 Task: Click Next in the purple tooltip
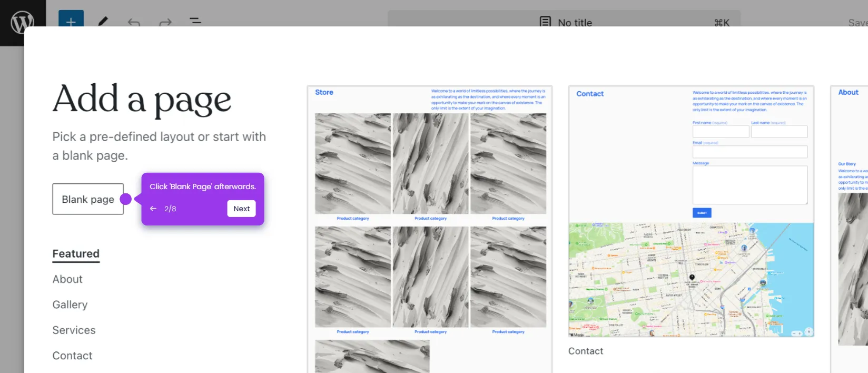click(x=242, y=209)
